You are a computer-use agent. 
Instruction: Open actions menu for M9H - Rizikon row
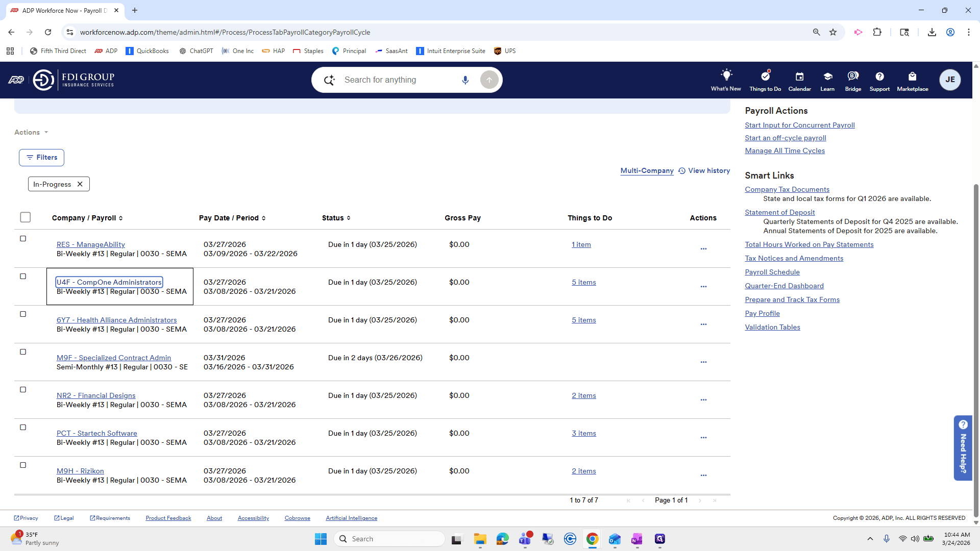pos(703,475)
